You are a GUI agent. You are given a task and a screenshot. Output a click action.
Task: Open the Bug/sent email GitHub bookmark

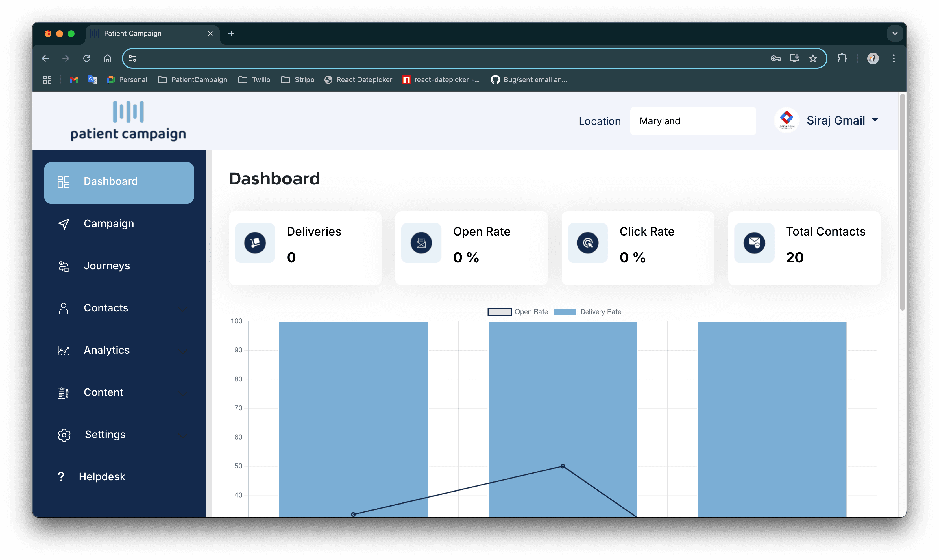pyautogui.click(x=529, y=80)
